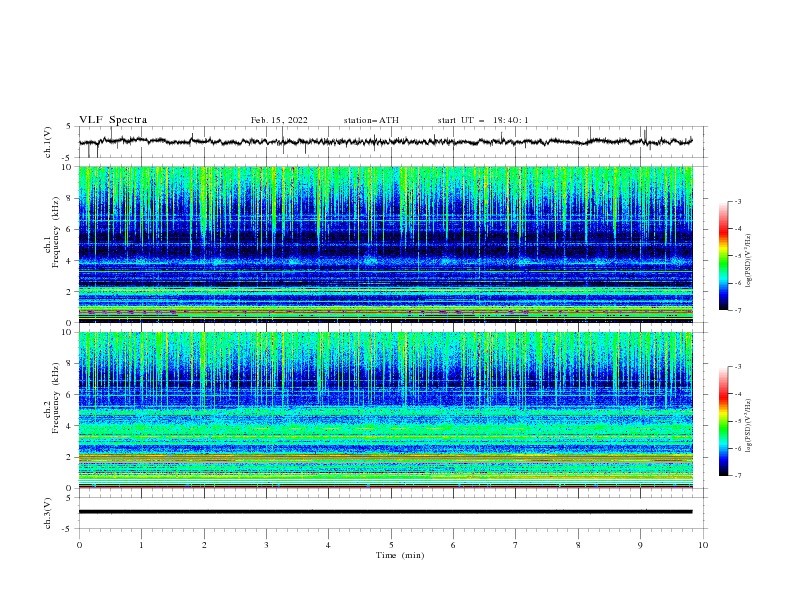Click the "-3" tick on ch.1 colorbar
The width and height of the screenshot is (792, 612).
(x=737, y=201)
